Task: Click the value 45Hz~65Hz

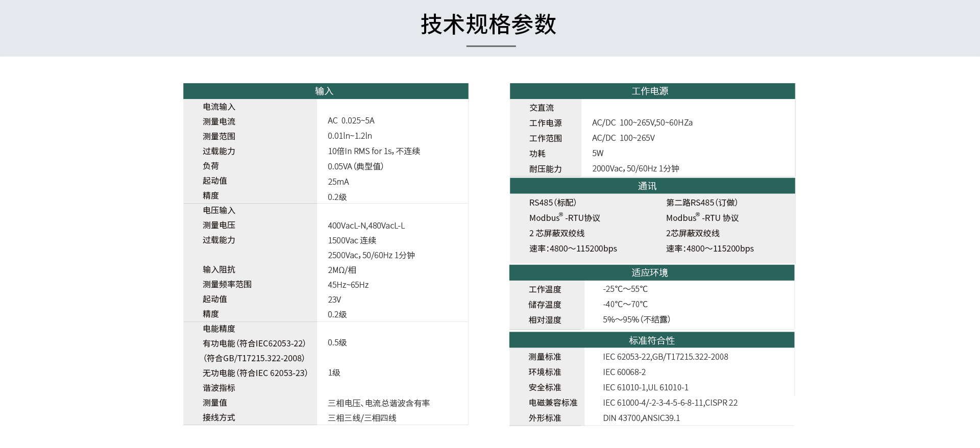Action: (348, 285)
